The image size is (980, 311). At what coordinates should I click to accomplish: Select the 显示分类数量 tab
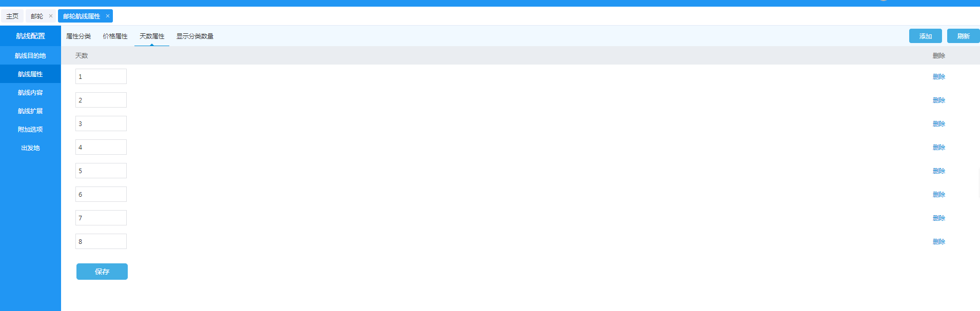coord(195,36)
